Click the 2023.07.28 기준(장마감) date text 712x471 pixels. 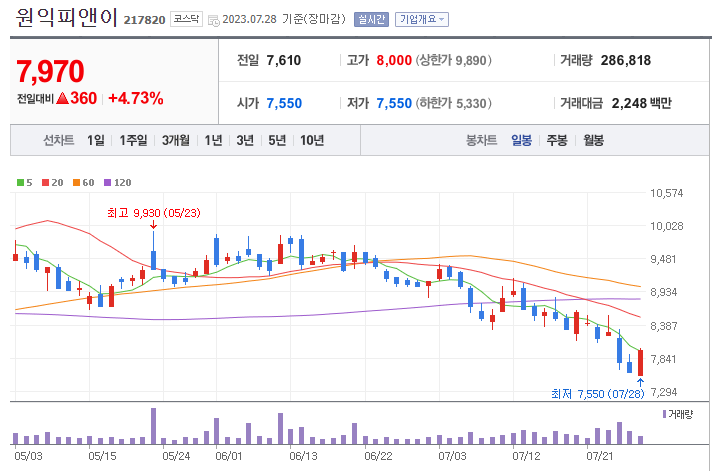(x=284, y=19)
